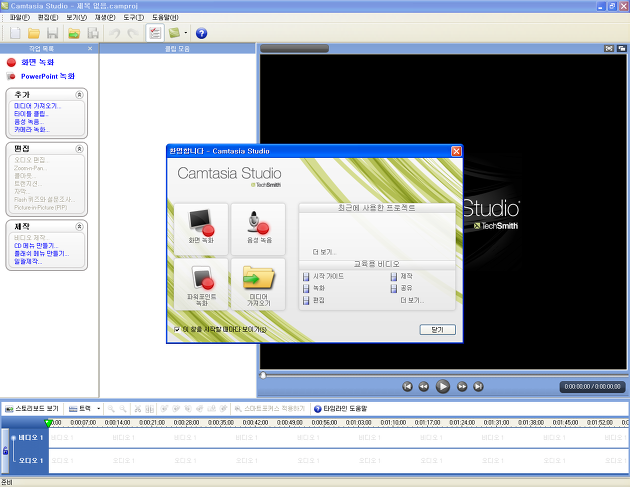This screenshot has width=630, height=487.
Task: Collapse the 편집 section in task list
Action: tap(80, 149)
